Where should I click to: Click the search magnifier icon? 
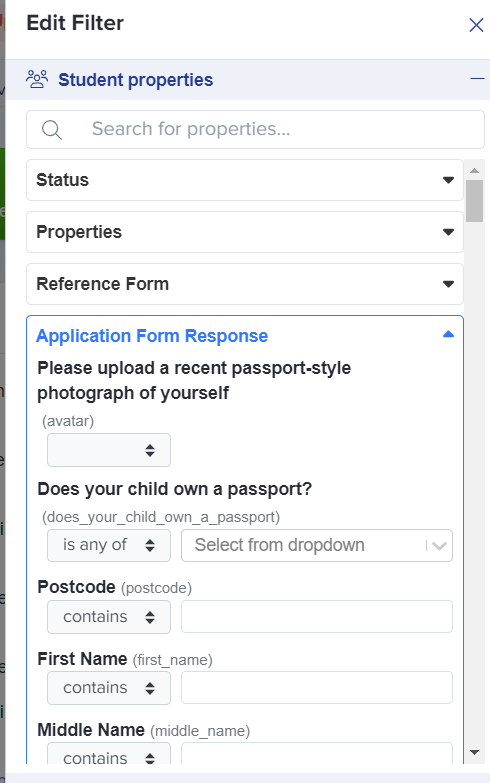[51, 130]
